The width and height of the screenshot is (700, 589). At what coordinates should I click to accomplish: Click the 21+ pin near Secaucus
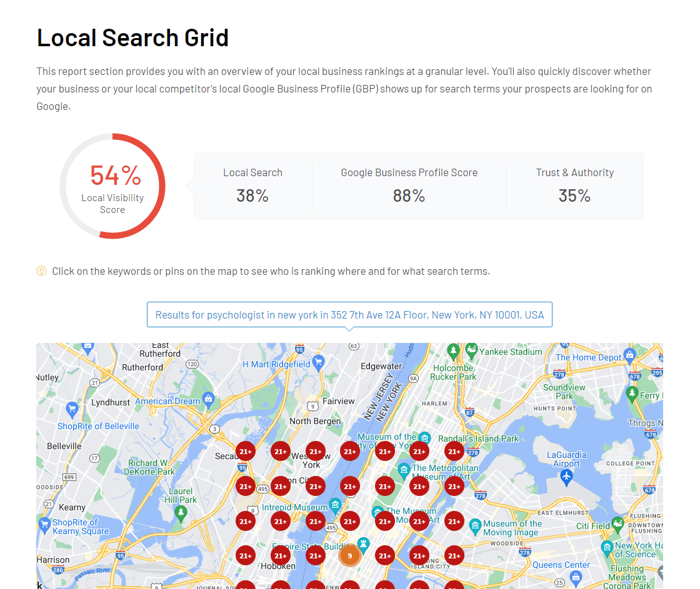click(246, 451)
